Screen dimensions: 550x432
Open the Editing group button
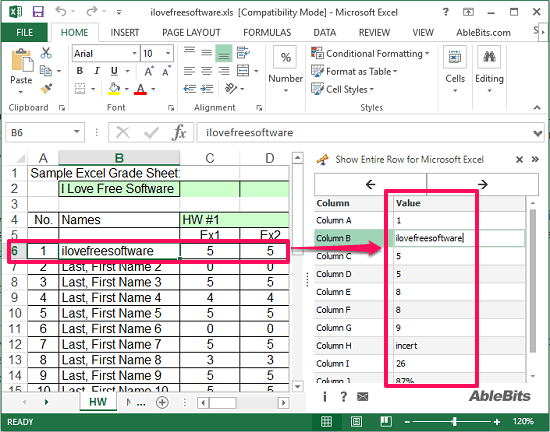coord(489,69)
